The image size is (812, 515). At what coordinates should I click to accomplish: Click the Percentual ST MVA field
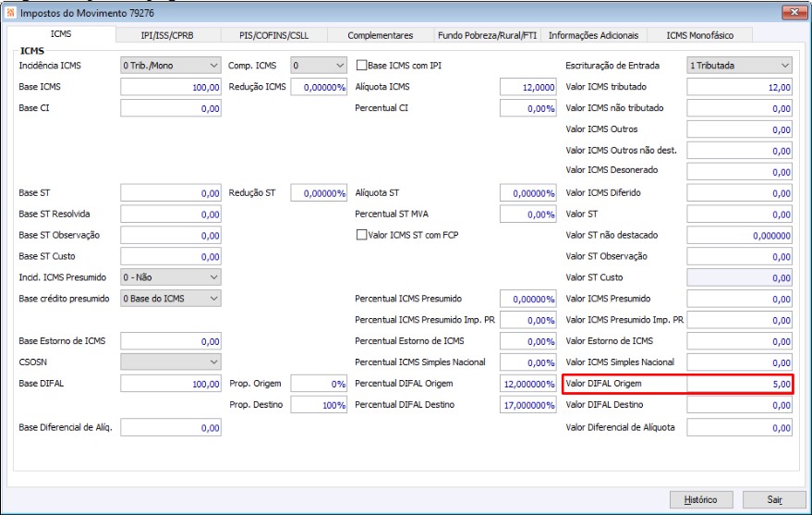pyautogui.click(x=528, y=214)
